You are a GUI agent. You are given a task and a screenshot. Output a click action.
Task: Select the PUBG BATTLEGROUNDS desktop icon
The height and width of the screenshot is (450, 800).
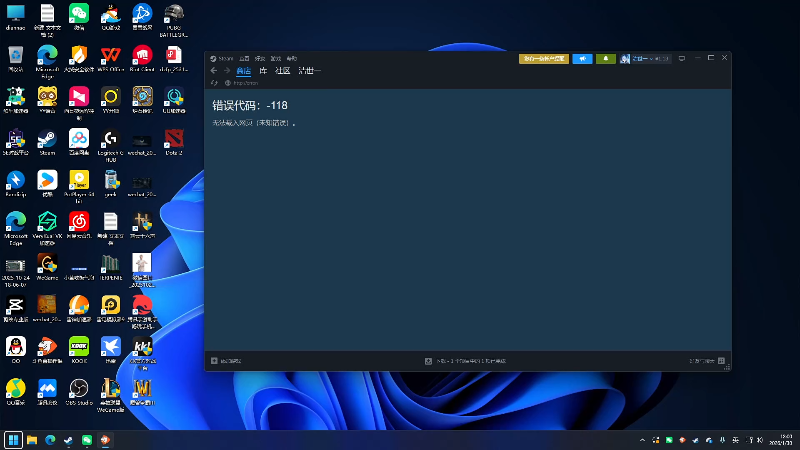(174, 20)
